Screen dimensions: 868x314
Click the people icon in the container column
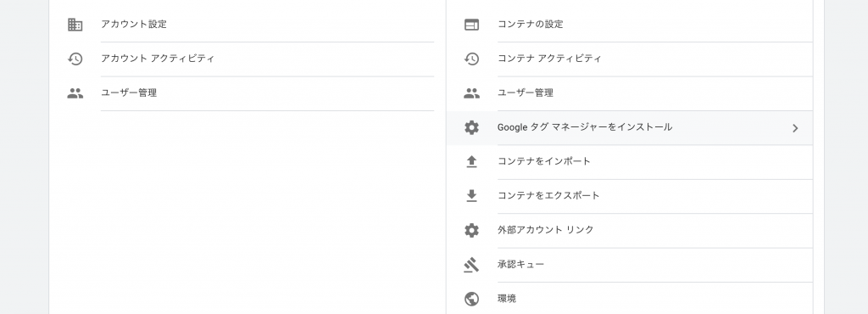[471, 93]
